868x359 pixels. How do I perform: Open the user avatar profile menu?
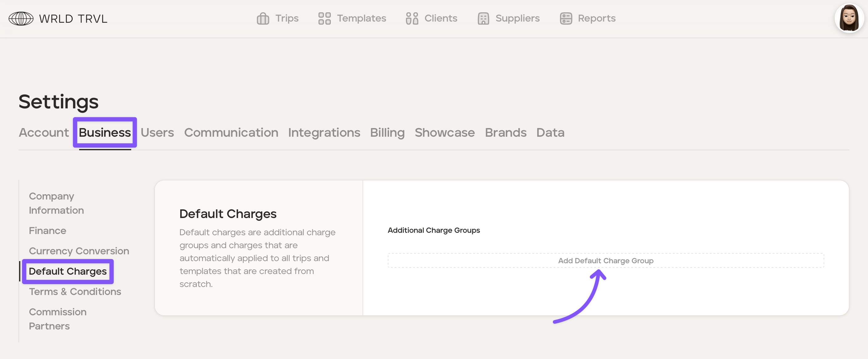849,18
